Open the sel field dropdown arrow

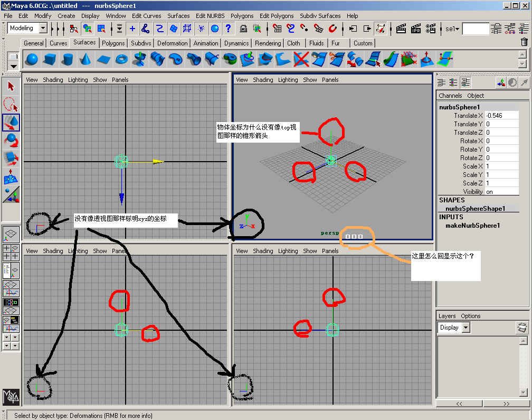[458, 29]
